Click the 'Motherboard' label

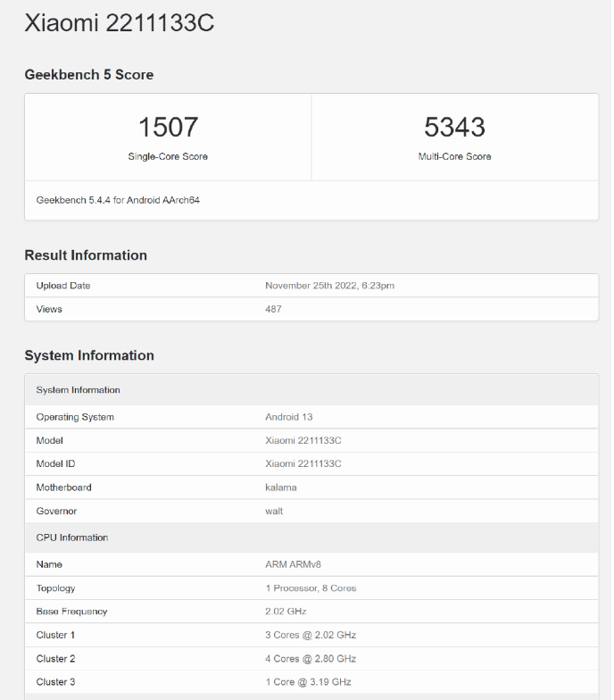coord(64,487)
